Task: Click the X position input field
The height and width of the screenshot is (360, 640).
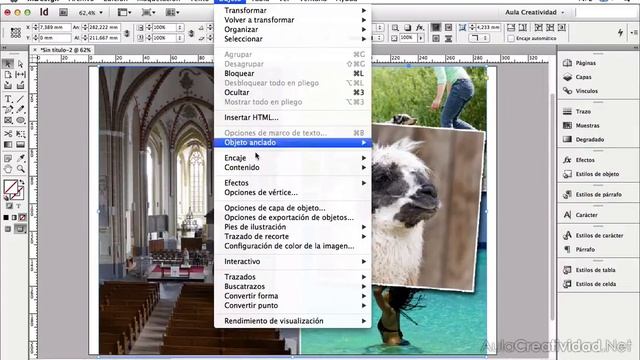Action: pos(54,27)
